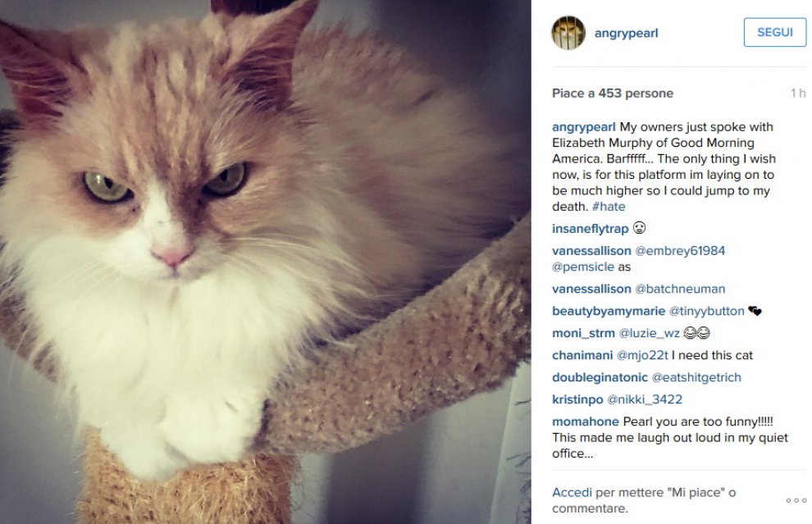The image size is (812, 524).
Task: Open the @tinyybutton mention
Action: 707,311
